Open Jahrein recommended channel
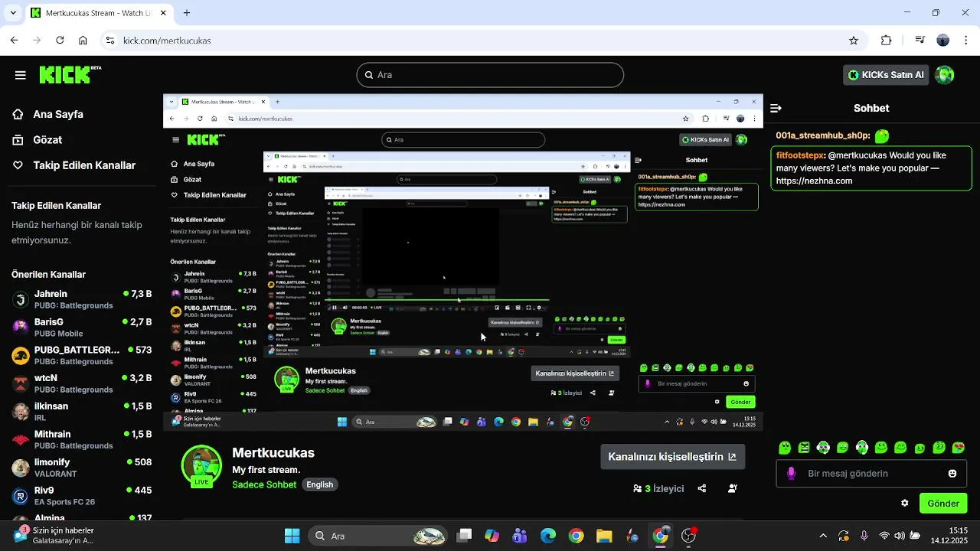The image size is (980, 551). pos(81,299)
